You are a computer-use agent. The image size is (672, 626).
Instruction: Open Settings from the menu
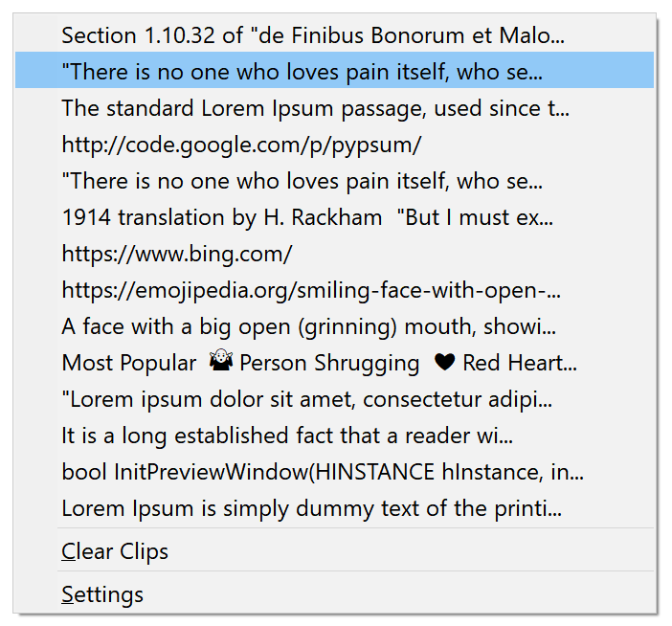[x=334, y=594]
